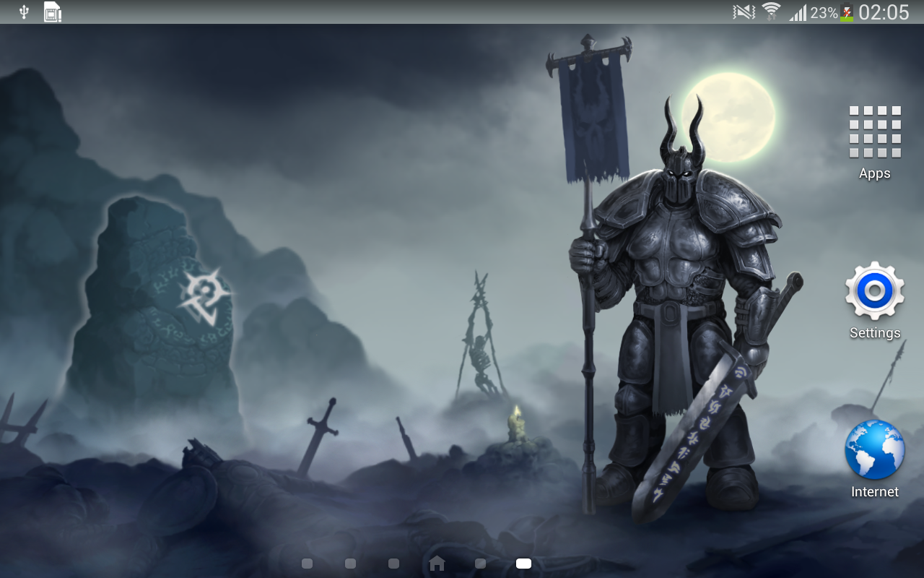The width and height of the screenshot is (924, 578).
Task: Tap the highlighted current page indicator
Action: pos(523,564)
